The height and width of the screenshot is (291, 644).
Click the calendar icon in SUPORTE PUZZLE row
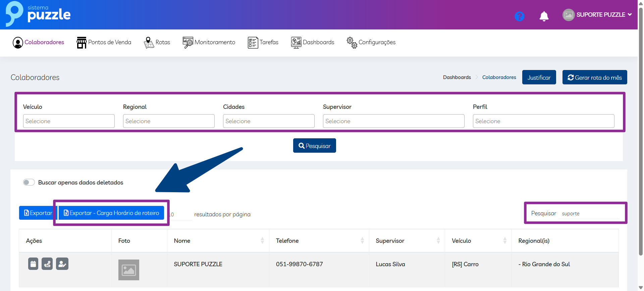[33, 264]
